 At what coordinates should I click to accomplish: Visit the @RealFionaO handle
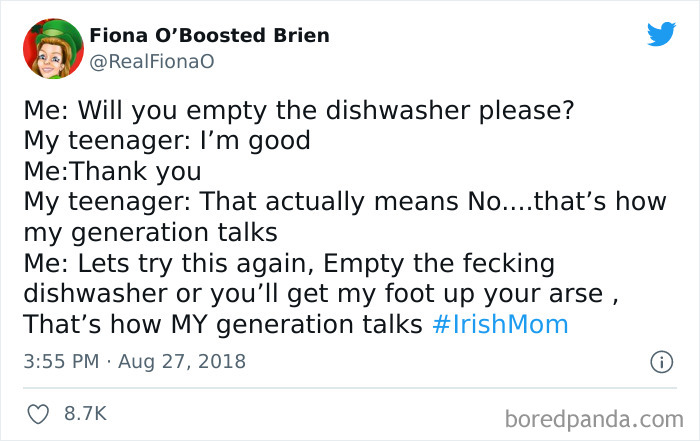pyautogui.click(x=152, y=62)
